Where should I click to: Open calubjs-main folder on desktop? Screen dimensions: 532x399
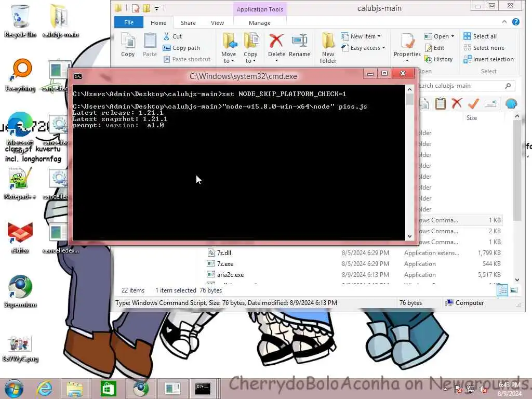(60, 21)
